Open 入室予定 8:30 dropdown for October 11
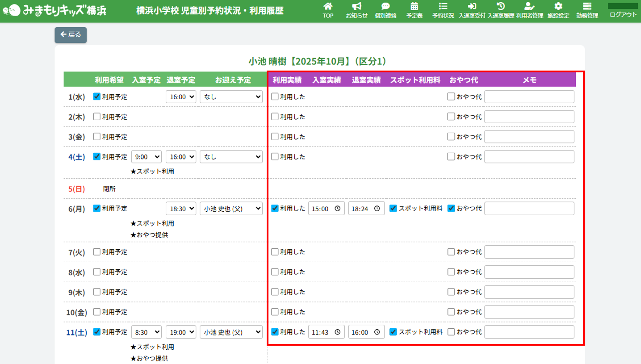This screenshot has height=364, width=641. tap(146, 332)
